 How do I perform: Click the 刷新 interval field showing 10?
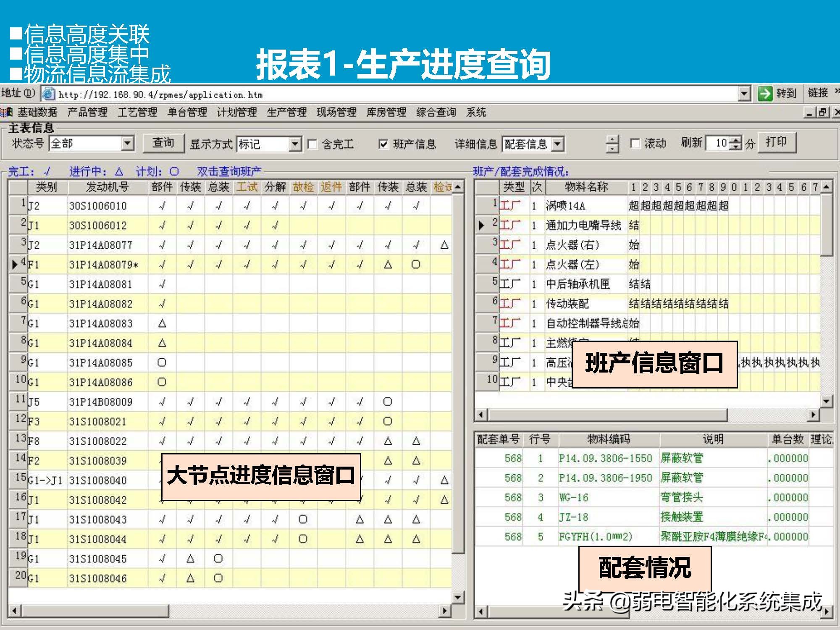[x=718, y=143]
